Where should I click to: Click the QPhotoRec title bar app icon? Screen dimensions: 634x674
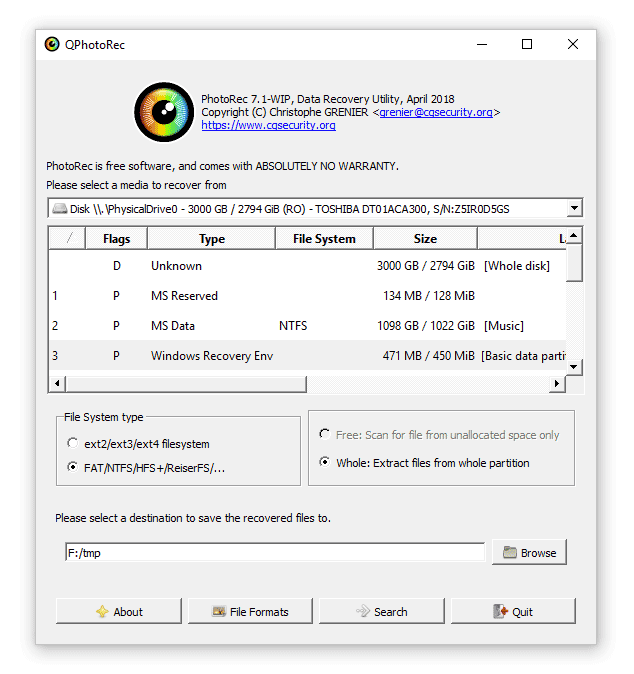click(x=52, y=44)
